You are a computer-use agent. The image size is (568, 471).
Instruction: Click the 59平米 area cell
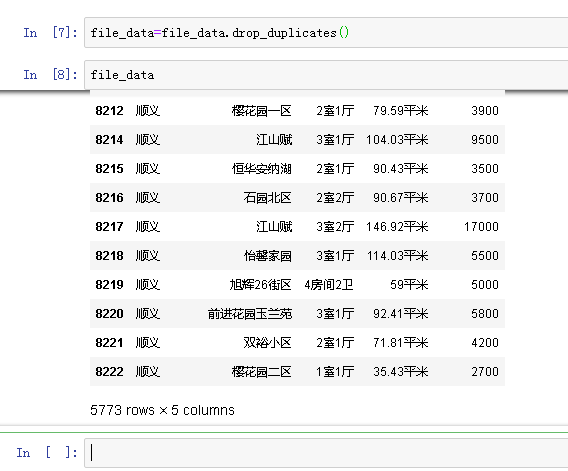tap(409, 284)
